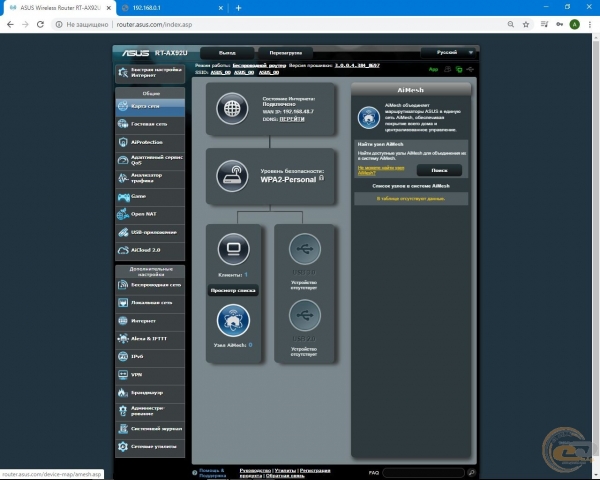The width and height of the screenshot is (600, 480).
Task: Open VPN settings
Action: tap(150, 375)
